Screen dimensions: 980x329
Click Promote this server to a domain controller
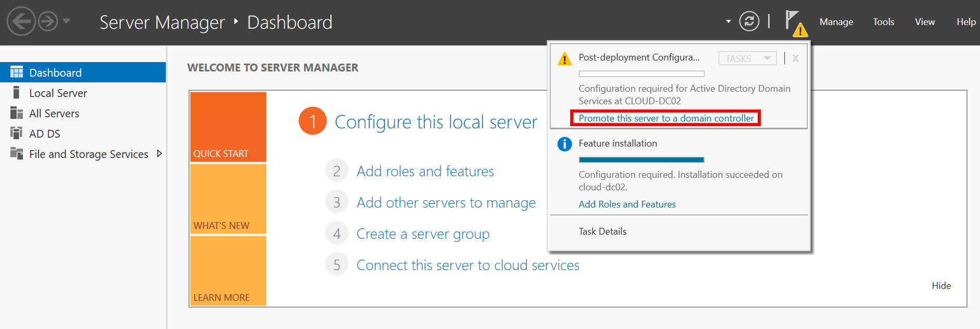point(666,118)
